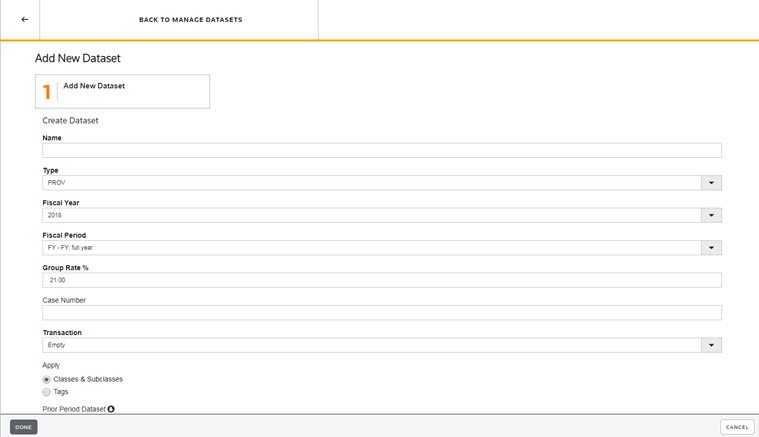Select step 1 Add New Dataset tab
Viewport: 759px width, 437px height.
[x=123, y=90]
